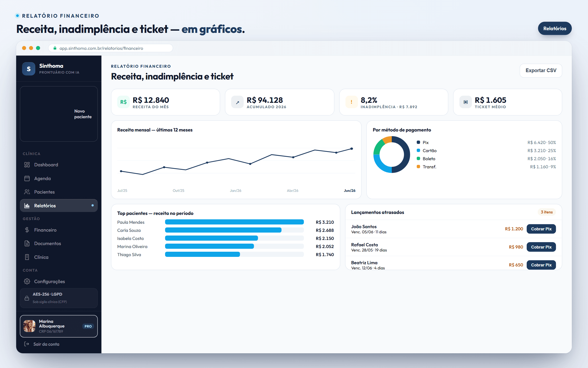Click the AES-256 · LGPD security card
The image size is (588, 368).
click(59, 298)
